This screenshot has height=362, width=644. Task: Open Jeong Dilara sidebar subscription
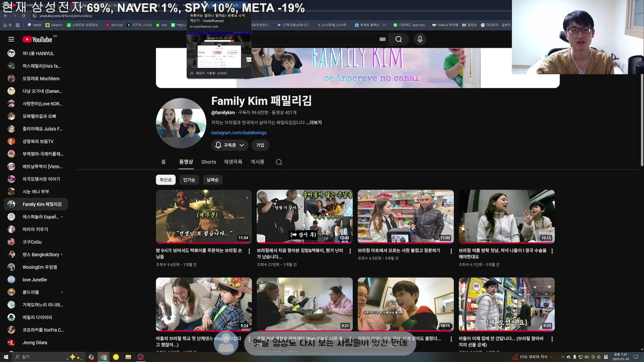(x=35, y=342)
